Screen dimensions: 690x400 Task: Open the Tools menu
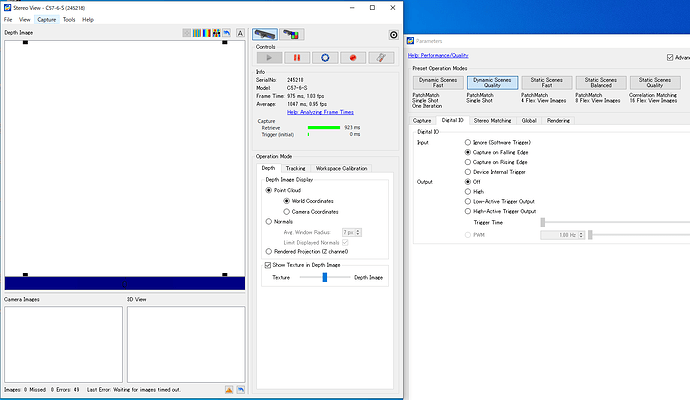(x=69, y=20)
